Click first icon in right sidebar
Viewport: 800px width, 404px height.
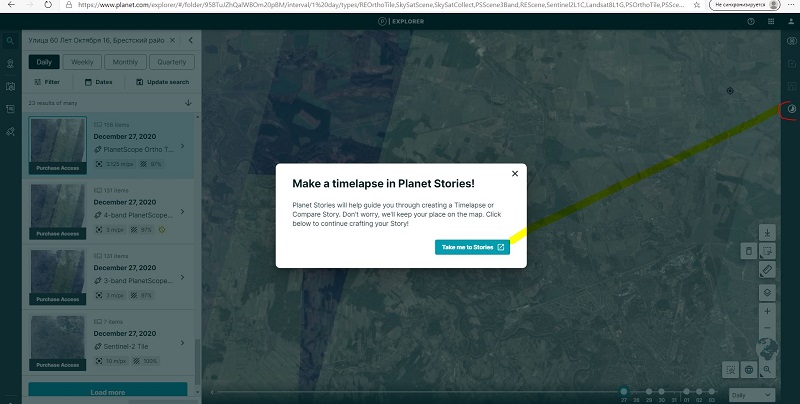792,41
